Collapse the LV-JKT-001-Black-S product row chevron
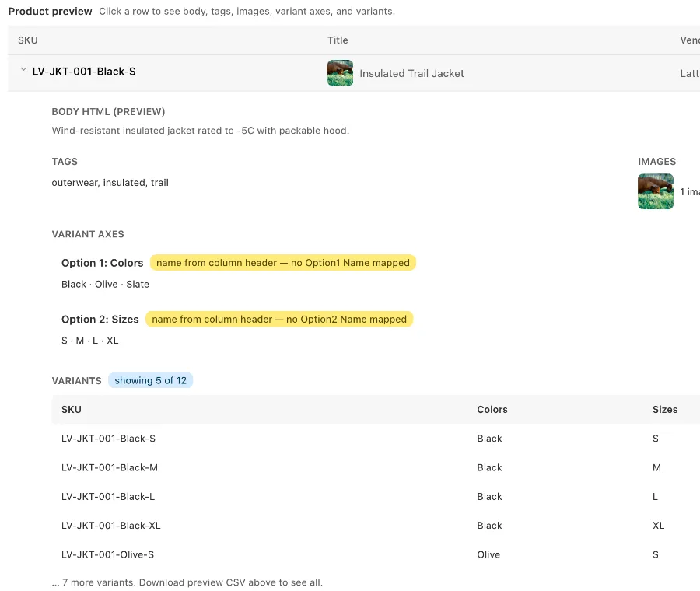 pyautogui.click(x=23, y=70)
